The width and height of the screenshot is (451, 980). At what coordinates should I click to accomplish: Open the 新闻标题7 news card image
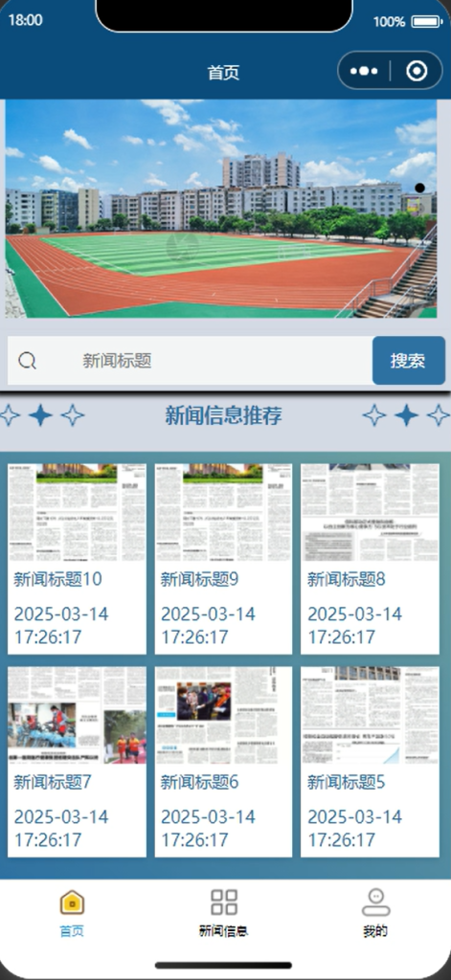(77, 716)
